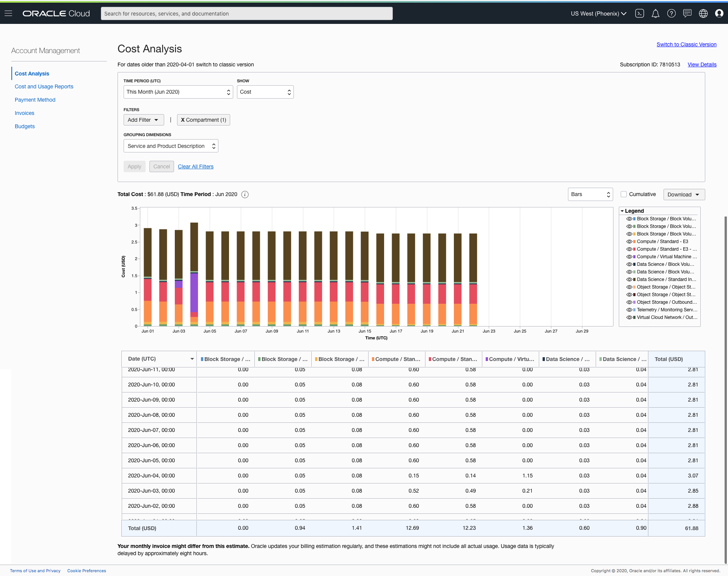Screen dimensions: 728x576
Task: Hide the Compute / Standard - E3 series
Action: pyautogui.click(x=629, y=242)
